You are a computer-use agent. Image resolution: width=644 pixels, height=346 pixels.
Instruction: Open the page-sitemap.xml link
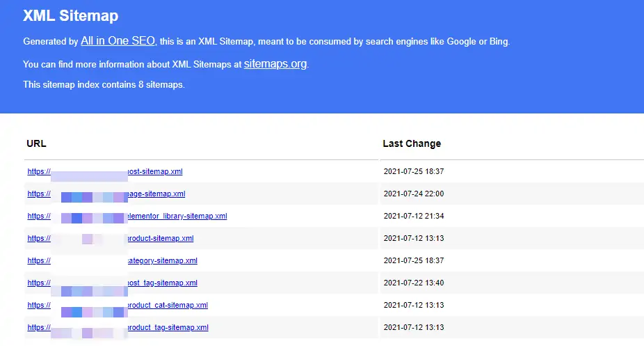157,194
